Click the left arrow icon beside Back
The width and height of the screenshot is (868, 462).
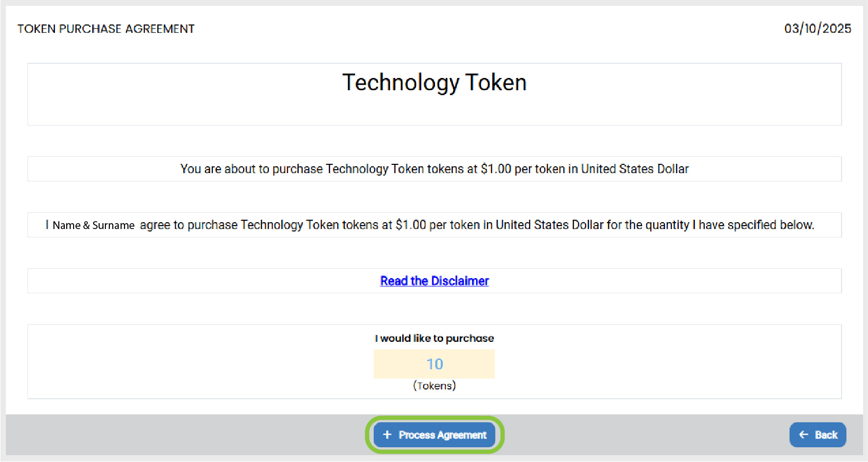click(x=804, y=435)
